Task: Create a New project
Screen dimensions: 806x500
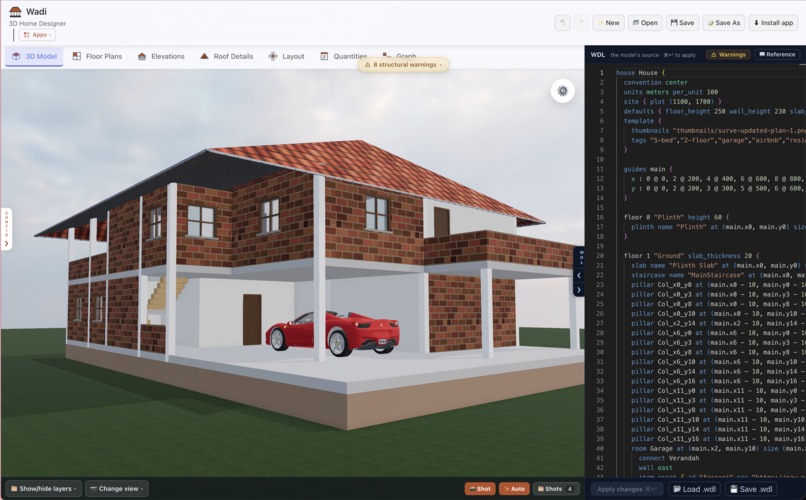Action: [609, 23]
